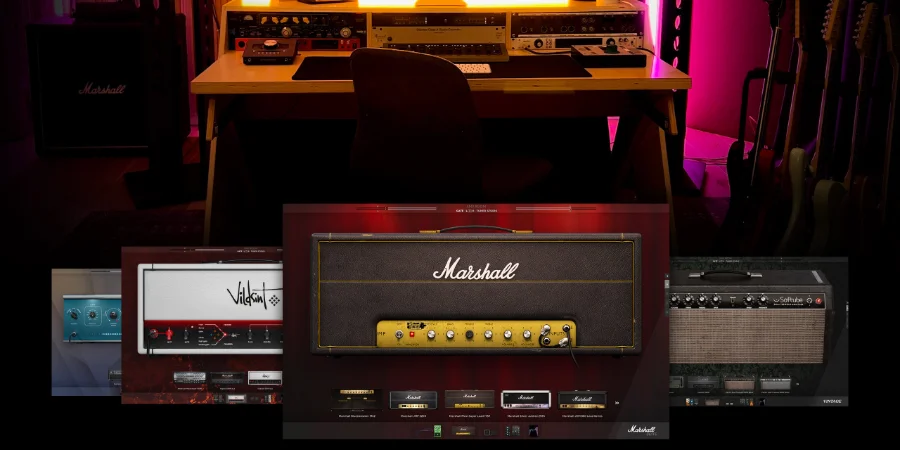Select the Vildsint white amp thumbnail
The height and width of the screenshot is (450, 900).
tap(265, 378)
